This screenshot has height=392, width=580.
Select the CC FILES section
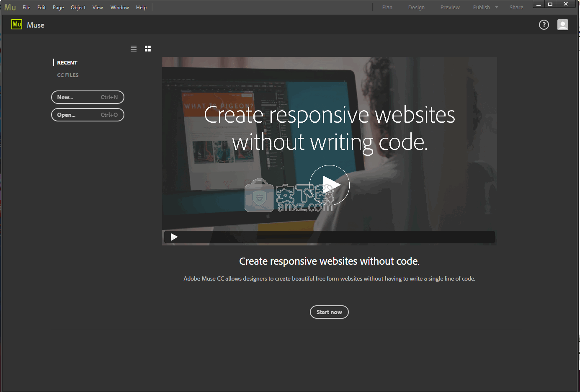[68, 75]
